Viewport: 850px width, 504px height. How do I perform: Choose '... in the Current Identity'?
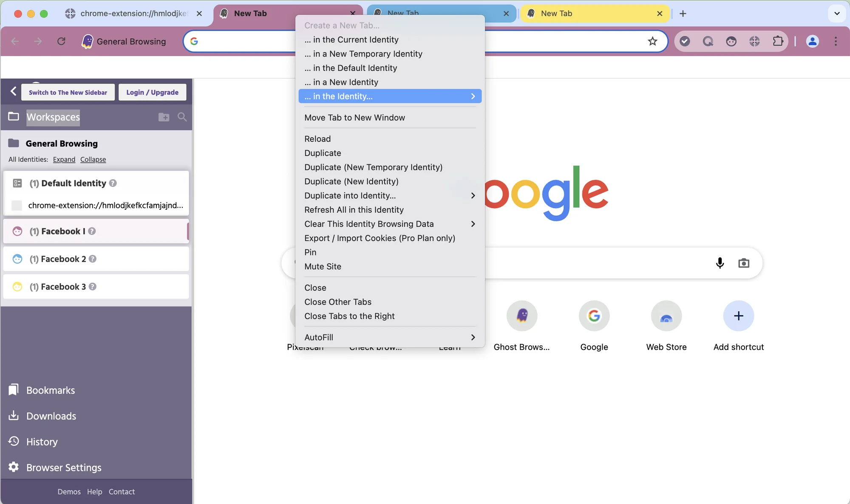coord(390,39)
